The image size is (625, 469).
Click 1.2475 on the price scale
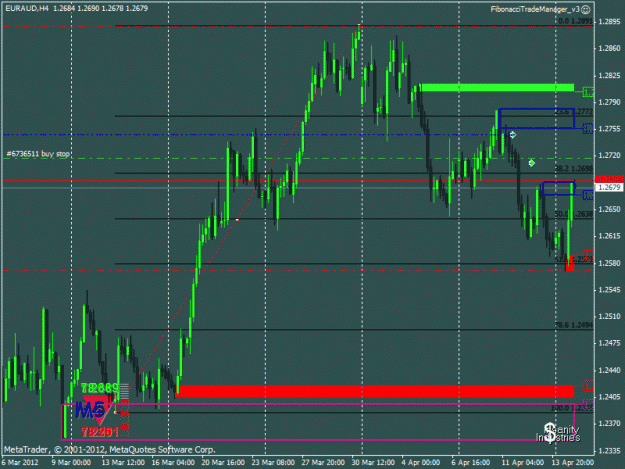click(x=609, y=343)
